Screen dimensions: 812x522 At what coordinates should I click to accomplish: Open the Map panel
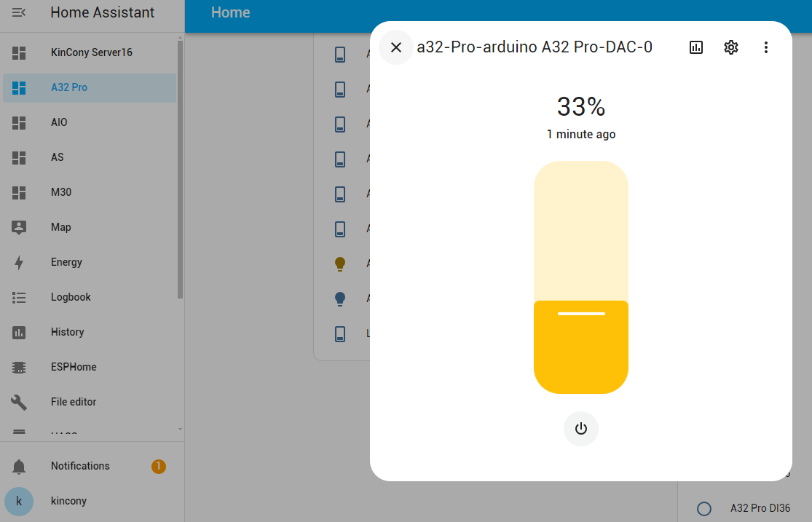61,227
